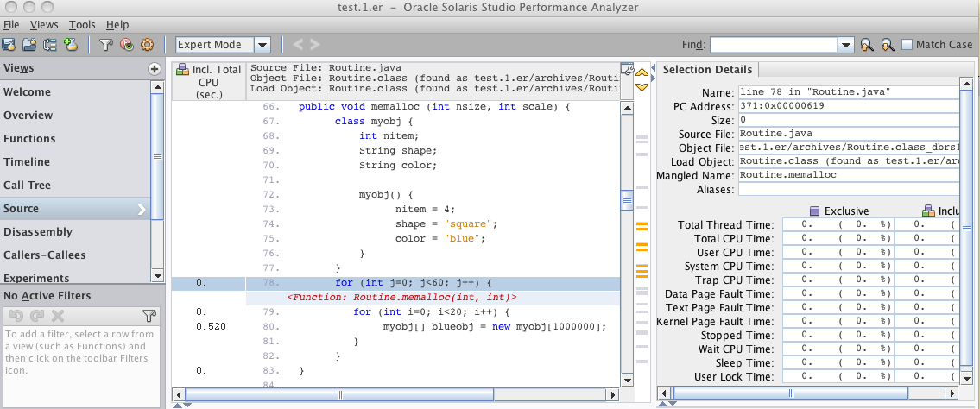
Task: Select the Source view
Action: coord(75,209)
